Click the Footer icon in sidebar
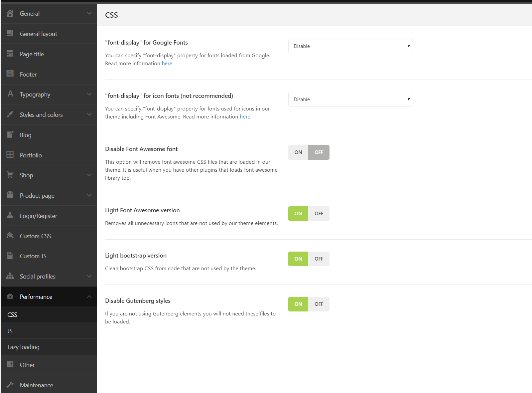The width and height of the screenshot is (532, 393). click(10, 74)
